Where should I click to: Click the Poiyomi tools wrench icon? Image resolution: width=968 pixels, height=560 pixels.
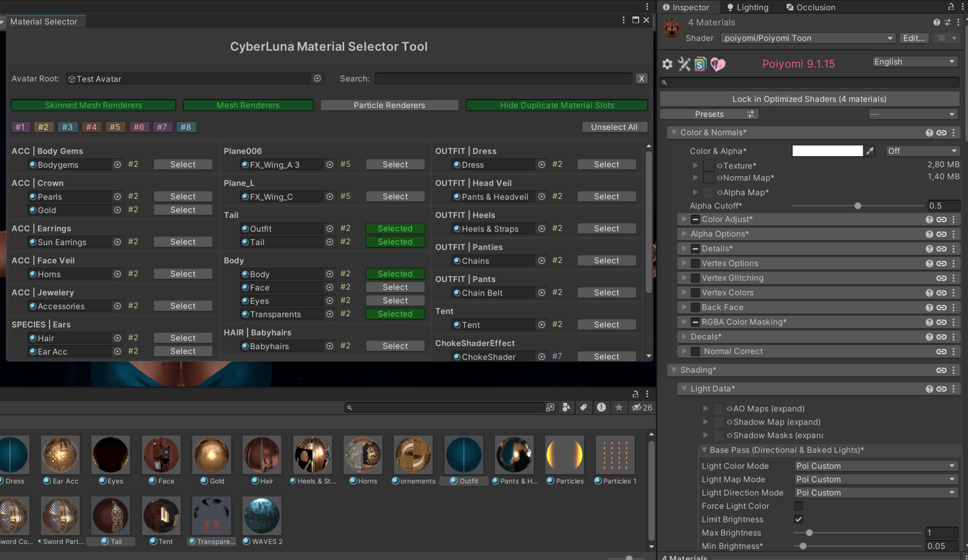coord(684,64)
